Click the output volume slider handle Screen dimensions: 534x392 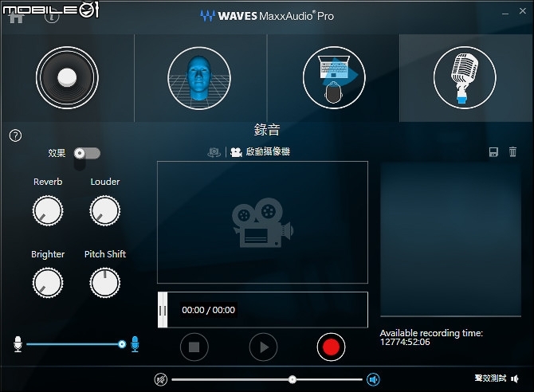pyautogui.click(x=293, y=379)
